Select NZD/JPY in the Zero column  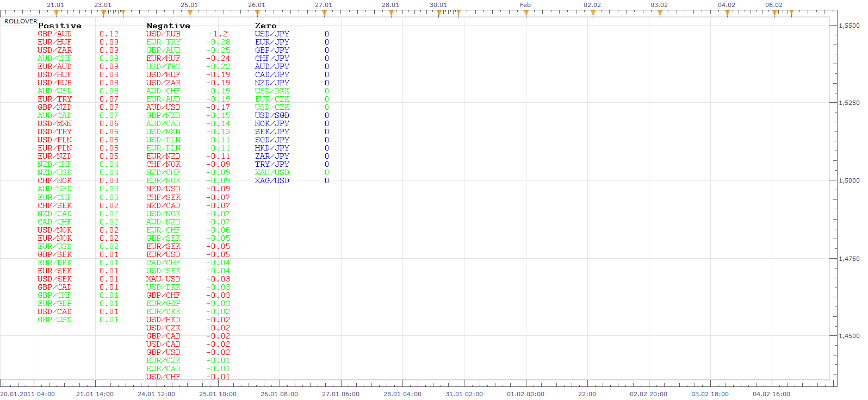(x=272, y=83)
